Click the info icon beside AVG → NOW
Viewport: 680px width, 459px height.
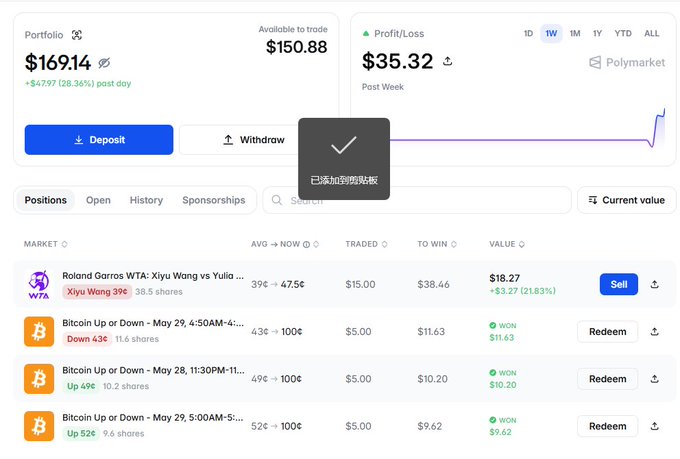pos(306,245)
